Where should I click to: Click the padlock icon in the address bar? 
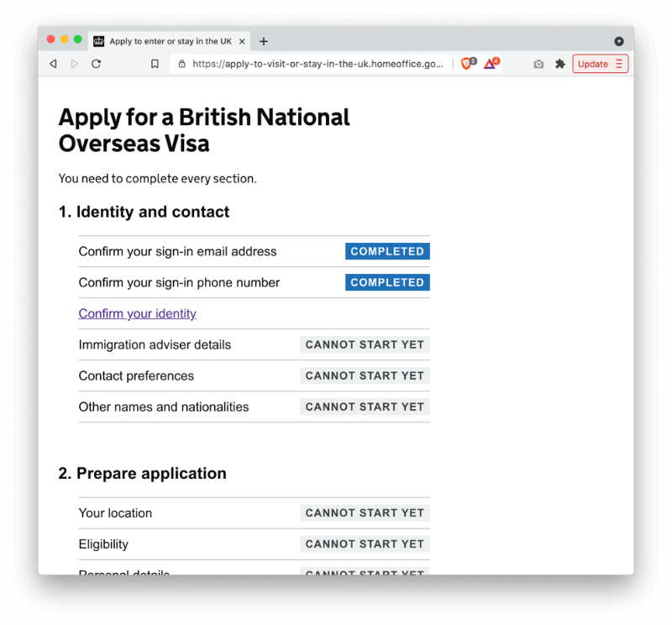coord(182,64)
